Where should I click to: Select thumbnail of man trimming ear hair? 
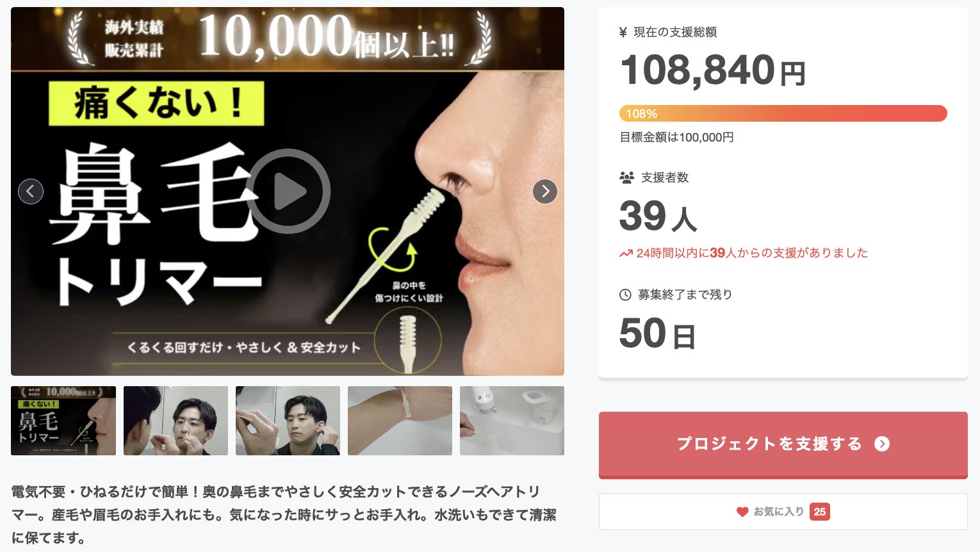(x=288, y=421)
